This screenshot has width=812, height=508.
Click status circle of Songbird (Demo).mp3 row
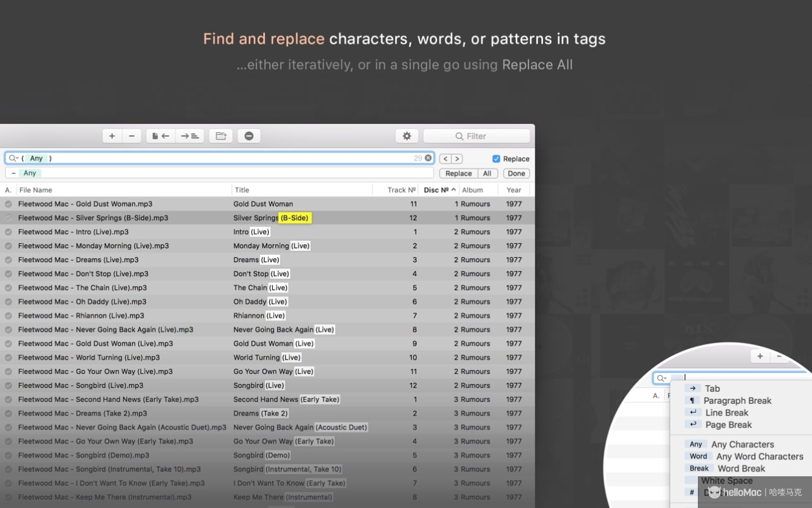[8, 455]
